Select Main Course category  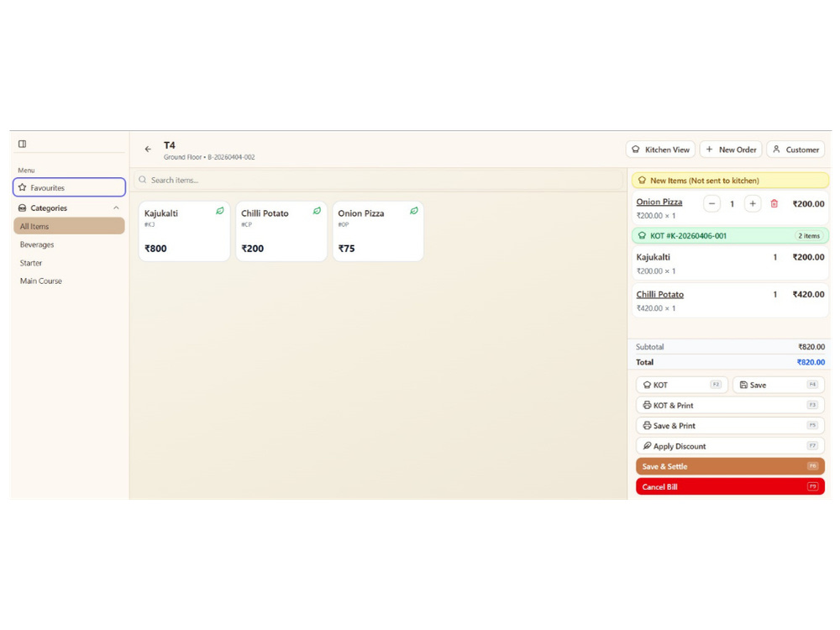click(x=40, y=281)
